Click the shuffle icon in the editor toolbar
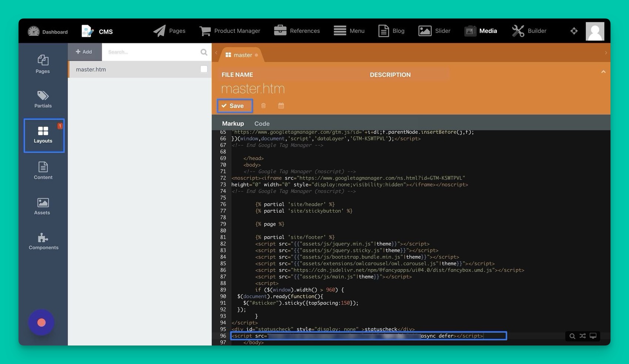The image size is (629, 364). click(x=583, y=336)
